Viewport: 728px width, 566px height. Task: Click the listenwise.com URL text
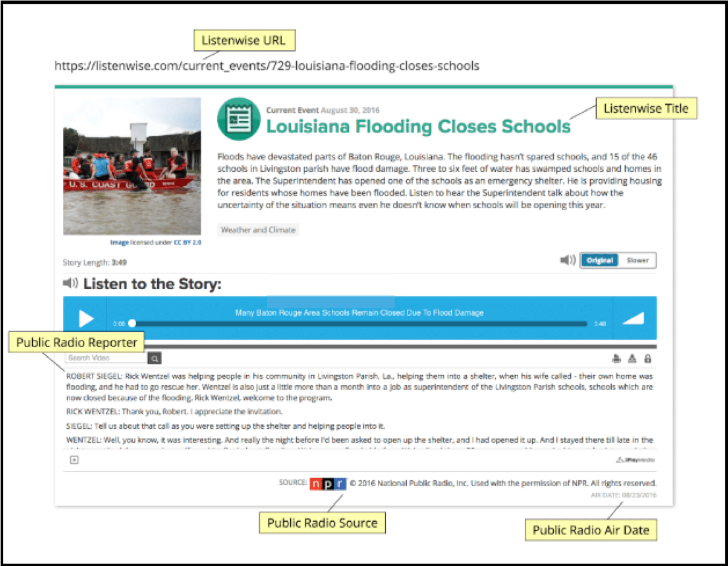tap(267, 66)
